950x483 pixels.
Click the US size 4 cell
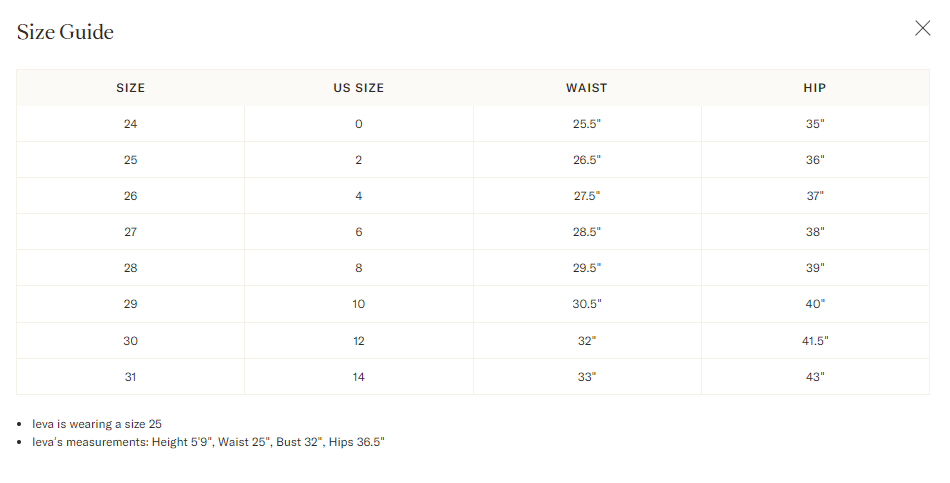pyautogui.click(x=359, y=196)
